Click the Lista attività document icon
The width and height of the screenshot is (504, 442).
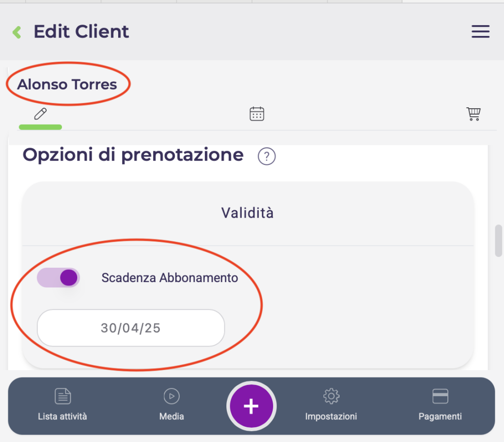click(63, 396)
